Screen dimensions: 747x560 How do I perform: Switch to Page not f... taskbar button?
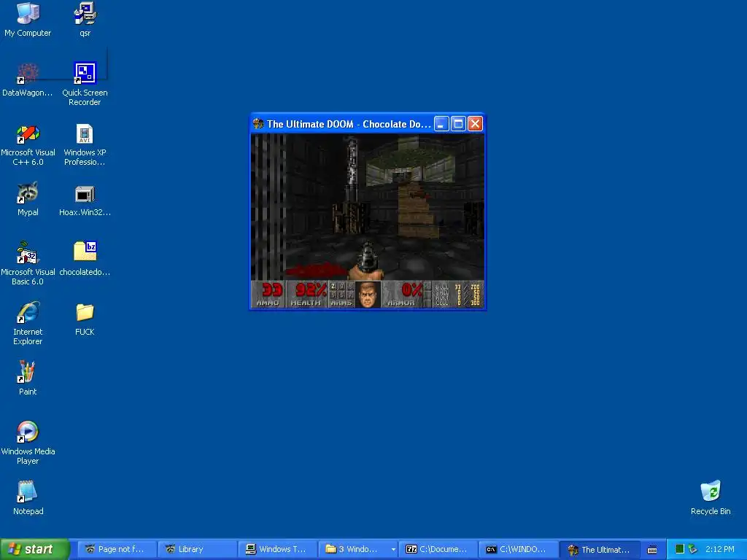[x=117, y=549]
